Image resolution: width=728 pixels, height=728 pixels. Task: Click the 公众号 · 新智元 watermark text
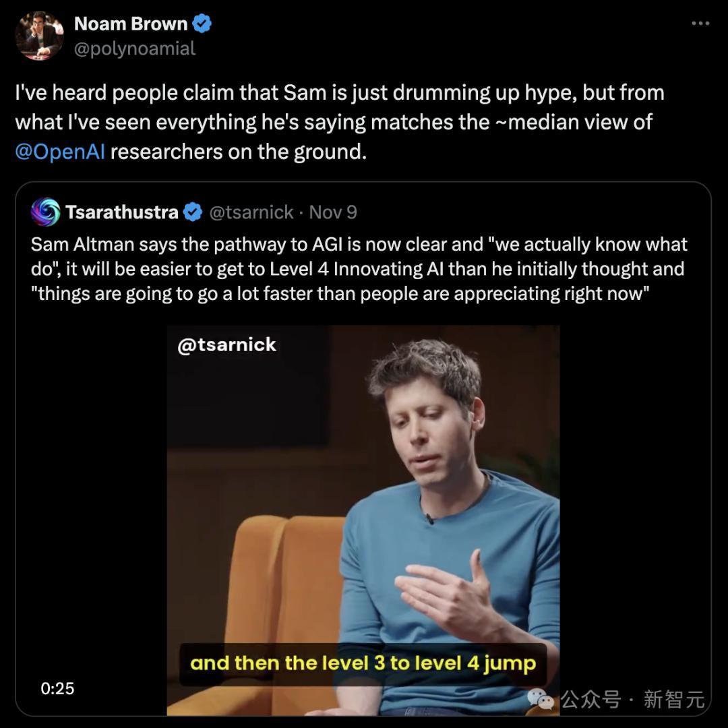pos(633,700)
